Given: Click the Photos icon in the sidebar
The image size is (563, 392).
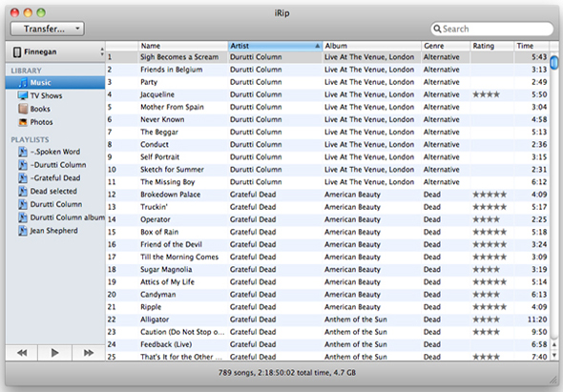Looking at the screenshot, I should coord(23,122).
